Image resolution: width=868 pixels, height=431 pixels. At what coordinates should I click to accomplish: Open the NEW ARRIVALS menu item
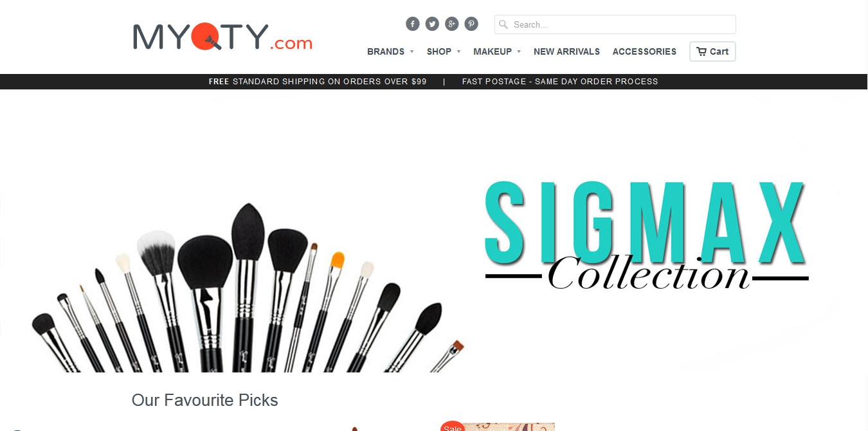[x=566, y=51]
